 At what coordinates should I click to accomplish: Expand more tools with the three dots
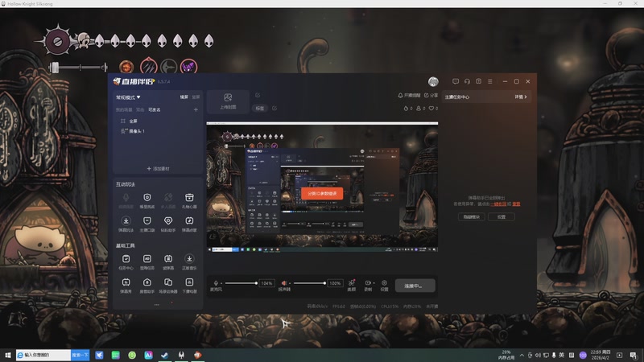(156, 305)
